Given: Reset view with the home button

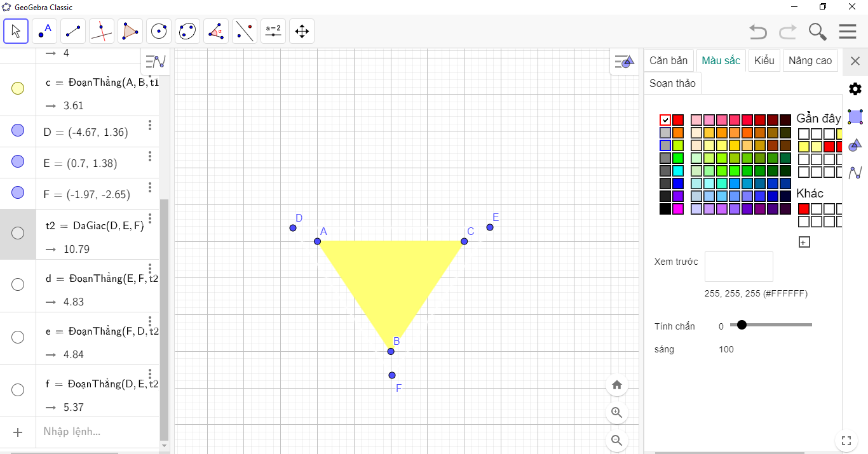Looking at the screenshot, I should (616, 385).
